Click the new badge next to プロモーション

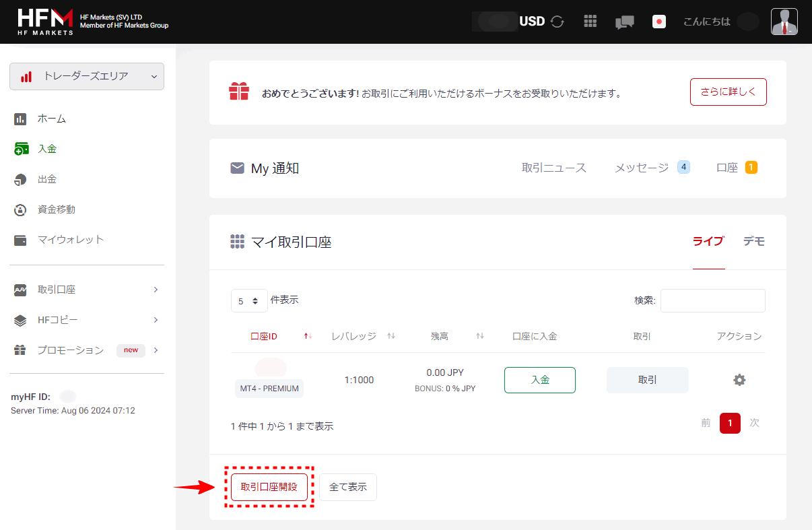pos(131,350)
